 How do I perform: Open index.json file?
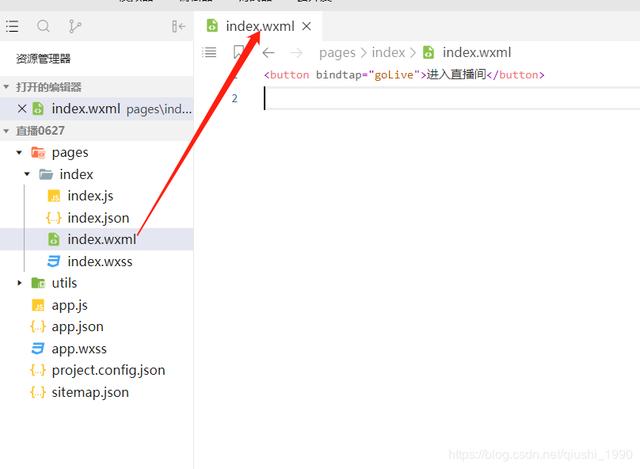(x=98, y=218)
